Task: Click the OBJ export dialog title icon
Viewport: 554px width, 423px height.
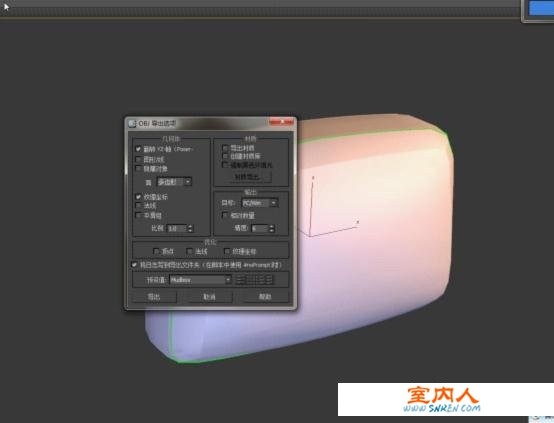Action: (x=132, y=123)
